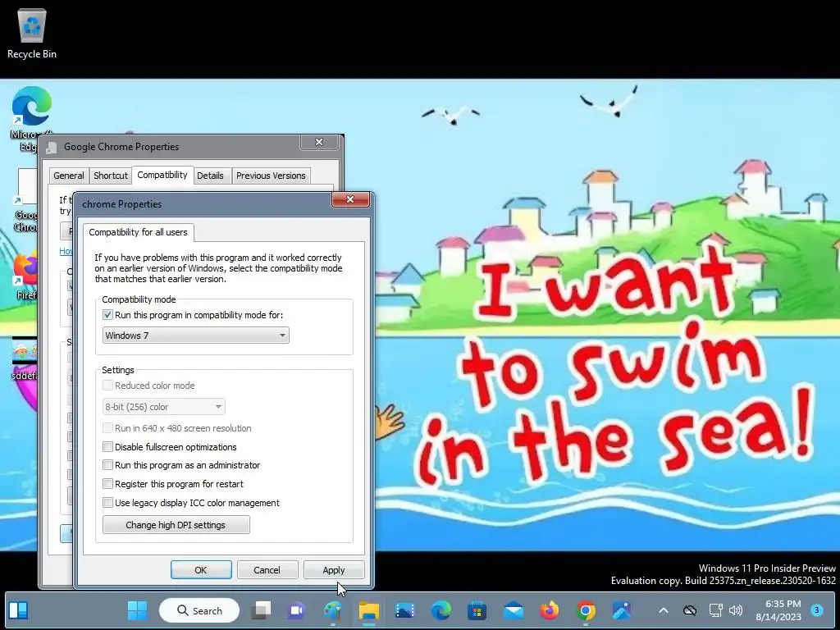Image resolution: width=840 pixels, height=630 pixels.
Task: Close the chrome Properties dialog
Action: tap(350, 199)
